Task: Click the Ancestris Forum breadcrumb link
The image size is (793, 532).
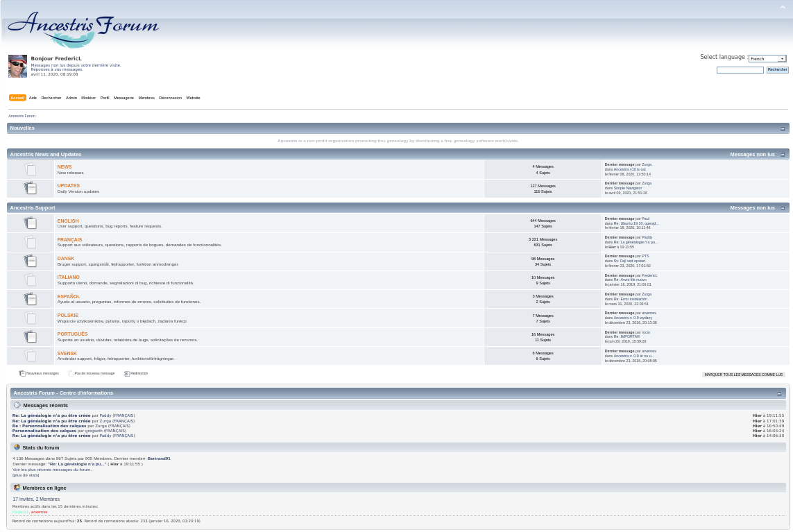Action: tap(22, 116)
